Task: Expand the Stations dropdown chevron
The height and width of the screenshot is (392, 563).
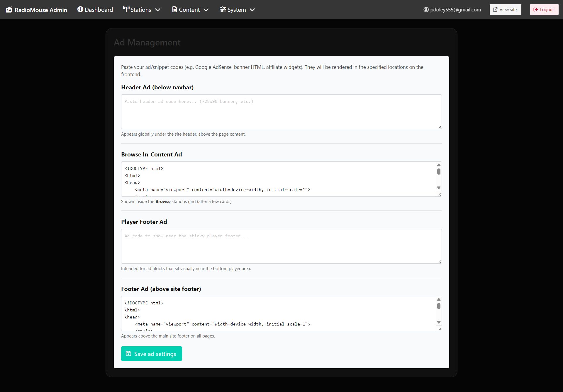Action: 158,10
